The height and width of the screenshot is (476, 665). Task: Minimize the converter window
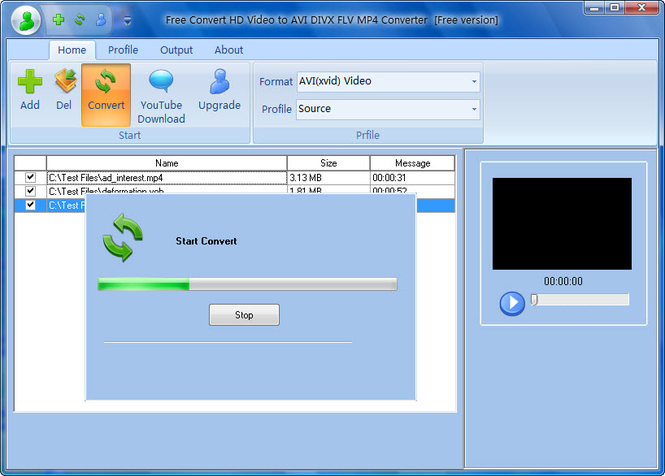595,8
